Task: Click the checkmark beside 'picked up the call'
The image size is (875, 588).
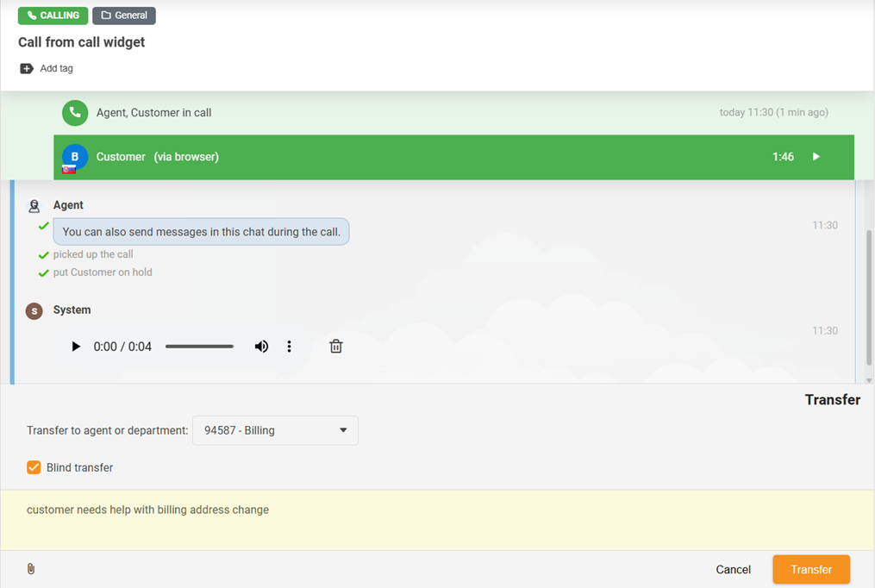Action: (x=43, y=254)
